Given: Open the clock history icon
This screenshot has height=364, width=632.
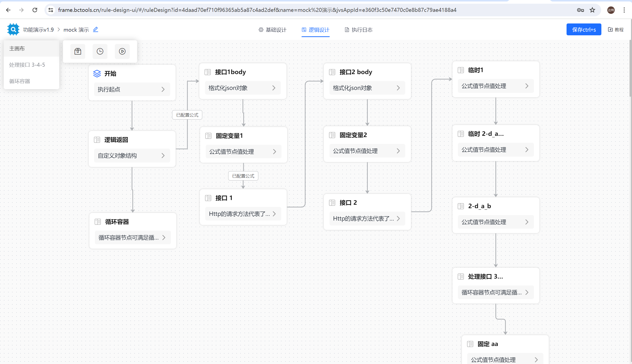Looking at the screenshot, I should pos(100,52).
